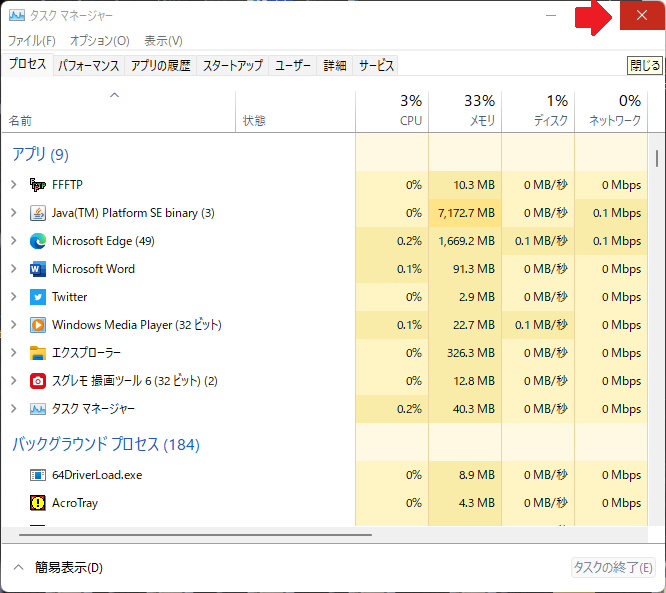Screen dimensions: 666x593
Task: Click the エクスプローラー folder icon
Action: (38, 353)
